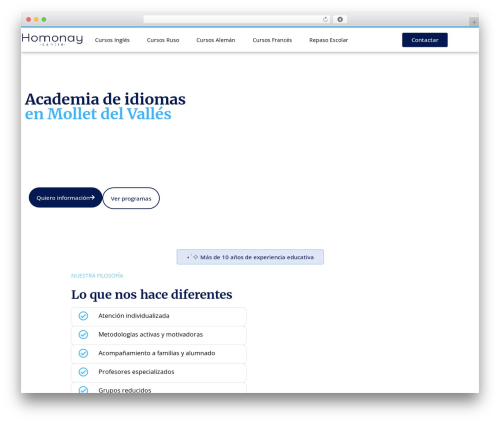Click the check icon beside Metodologías activas
This screenshot has height=423, width=500.
83,334
